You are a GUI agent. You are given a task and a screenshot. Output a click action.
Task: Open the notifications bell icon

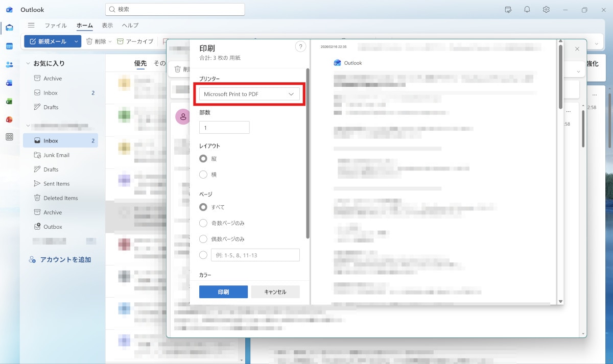(x=527, y=10)
